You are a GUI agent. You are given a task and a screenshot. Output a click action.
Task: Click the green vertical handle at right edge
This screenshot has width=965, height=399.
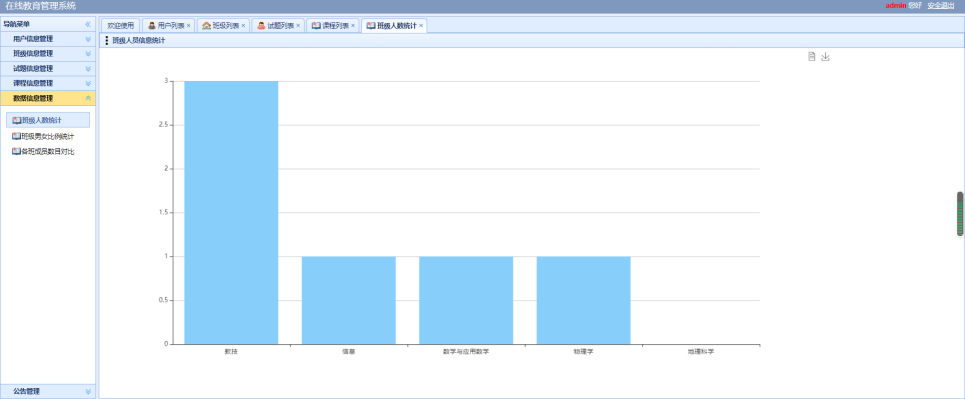[x=960, y=214]
